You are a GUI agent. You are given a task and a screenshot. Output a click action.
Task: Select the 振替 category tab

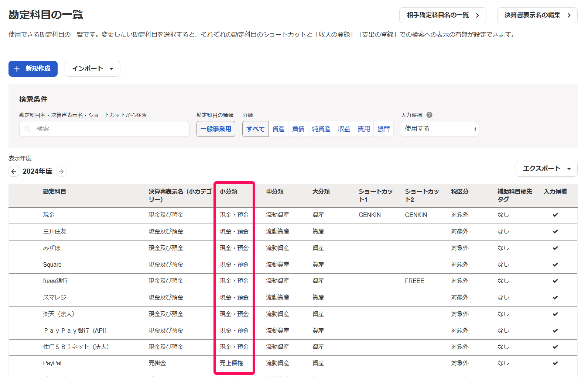pos(383,129)
